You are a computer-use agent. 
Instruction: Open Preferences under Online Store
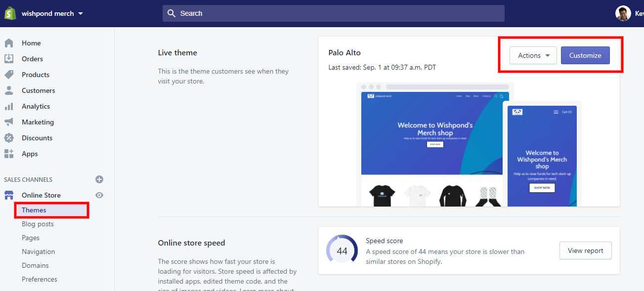(40, 279)
